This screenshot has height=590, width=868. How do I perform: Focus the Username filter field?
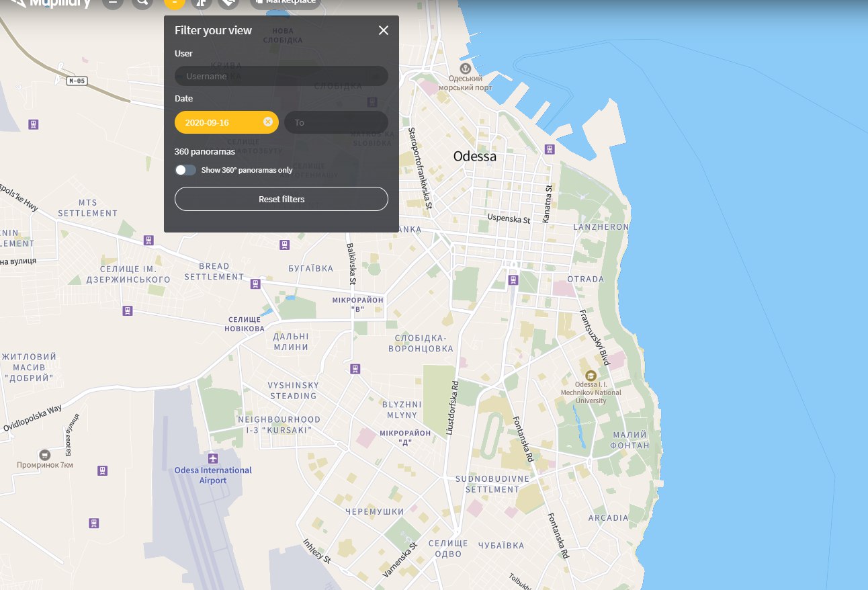[281, 76]
